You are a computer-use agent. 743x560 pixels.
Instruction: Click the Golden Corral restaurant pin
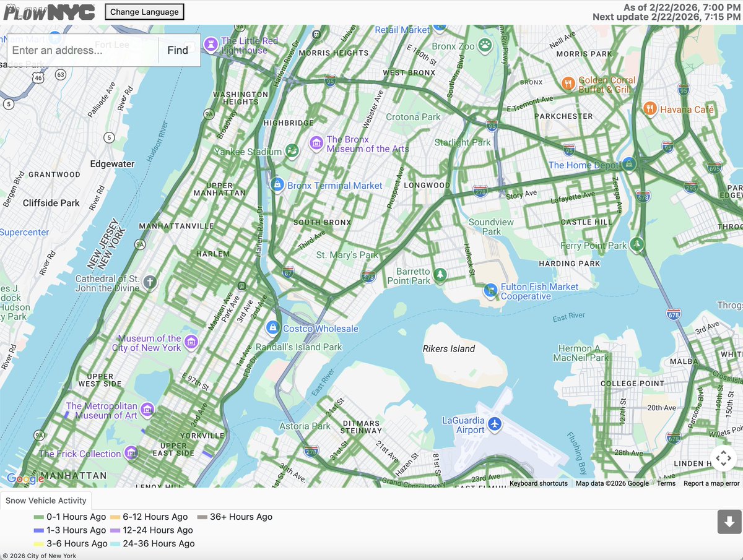coord(568,84)
